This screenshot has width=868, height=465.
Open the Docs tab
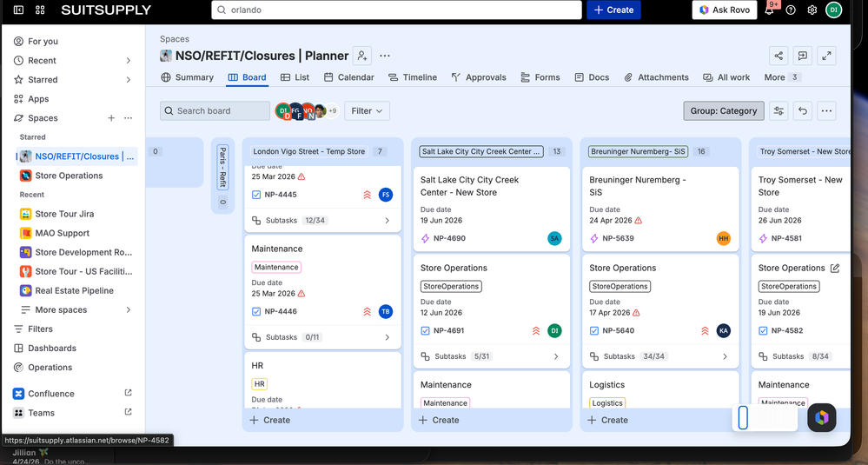(592, 77)
